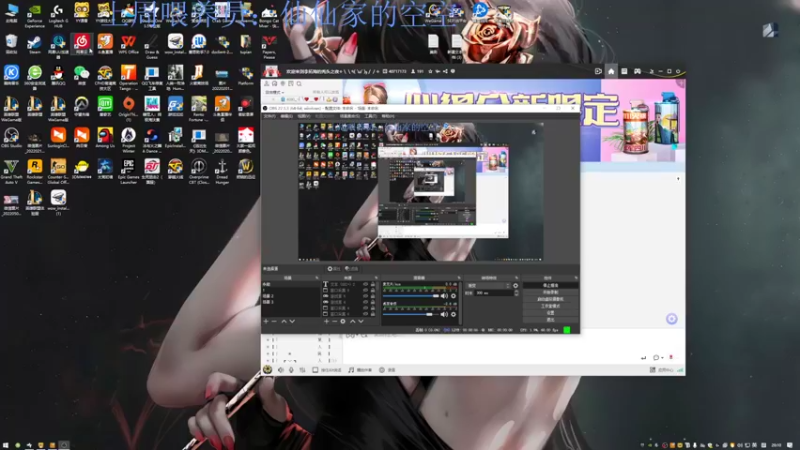Open the Grand Theft Auto V shortcut
Screen dimensions: 800x450
pyautogui.click(x=11, y=170)
